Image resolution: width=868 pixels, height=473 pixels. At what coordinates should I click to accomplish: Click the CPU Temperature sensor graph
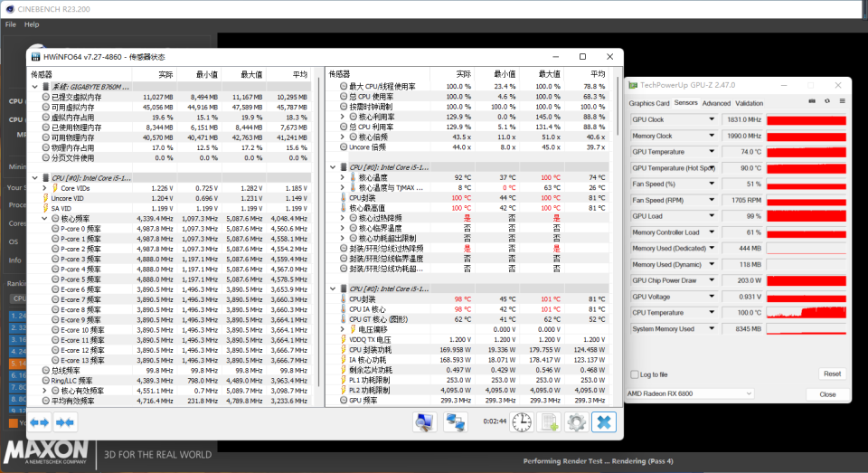806,313
